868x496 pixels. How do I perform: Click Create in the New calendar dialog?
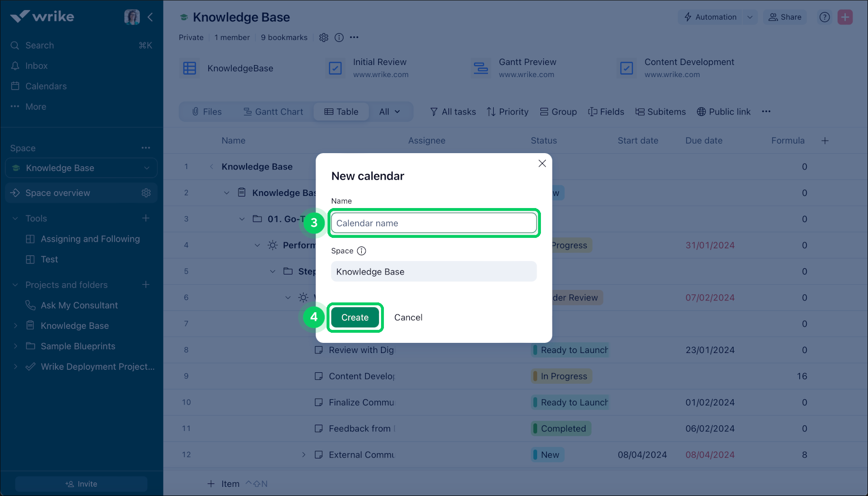355,317
